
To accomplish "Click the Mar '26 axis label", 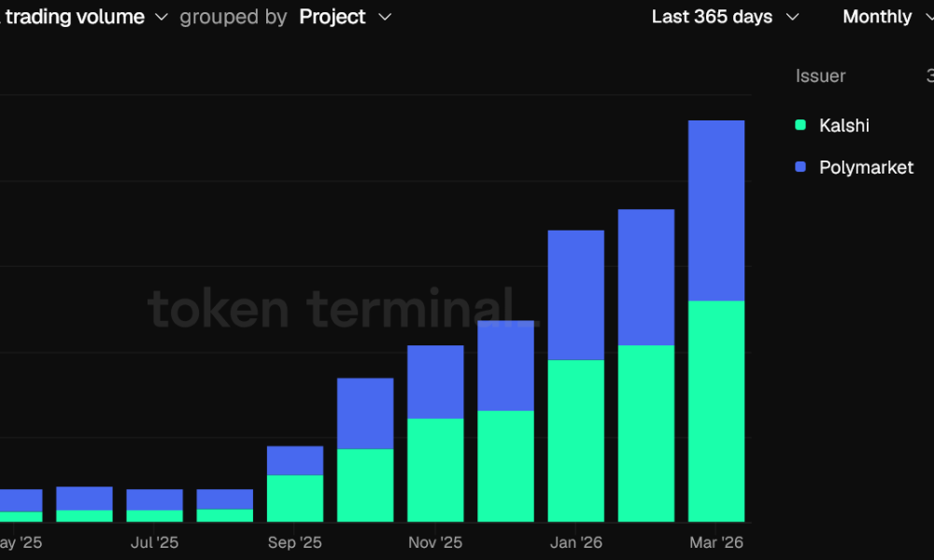I will coord(716,542).
